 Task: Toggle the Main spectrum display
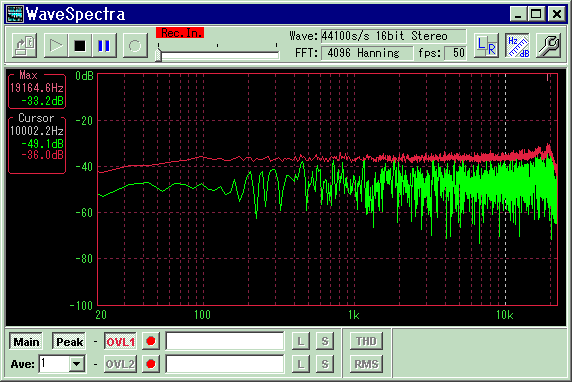[x=26, y=342]
